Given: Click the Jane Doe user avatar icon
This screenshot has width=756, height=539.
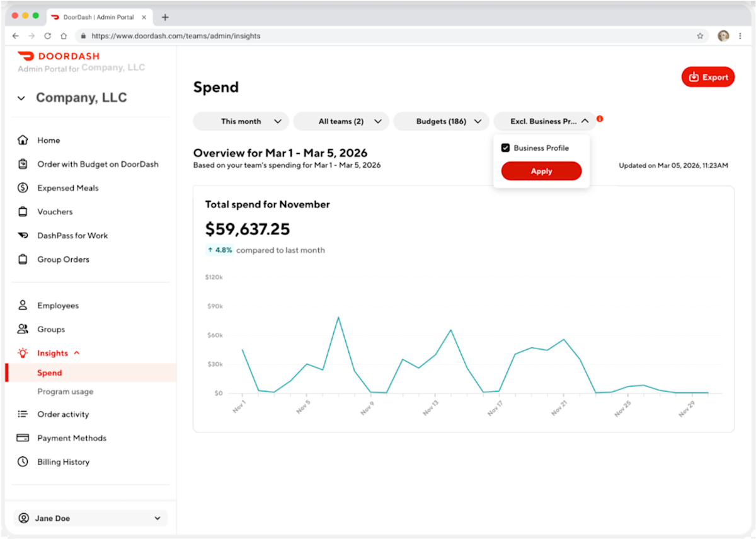Looking at the screenshot, I should (24, 518).
